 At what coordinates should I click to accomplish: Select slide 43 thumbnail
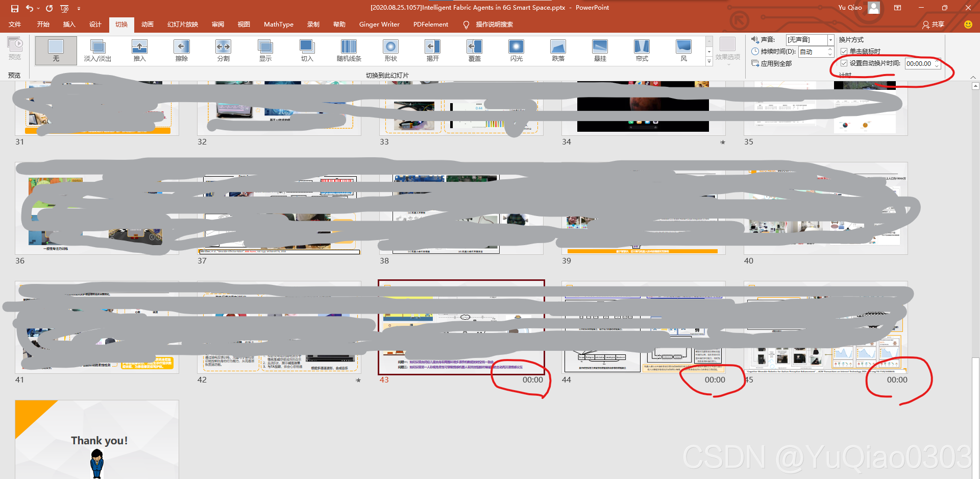click(461, 327)
